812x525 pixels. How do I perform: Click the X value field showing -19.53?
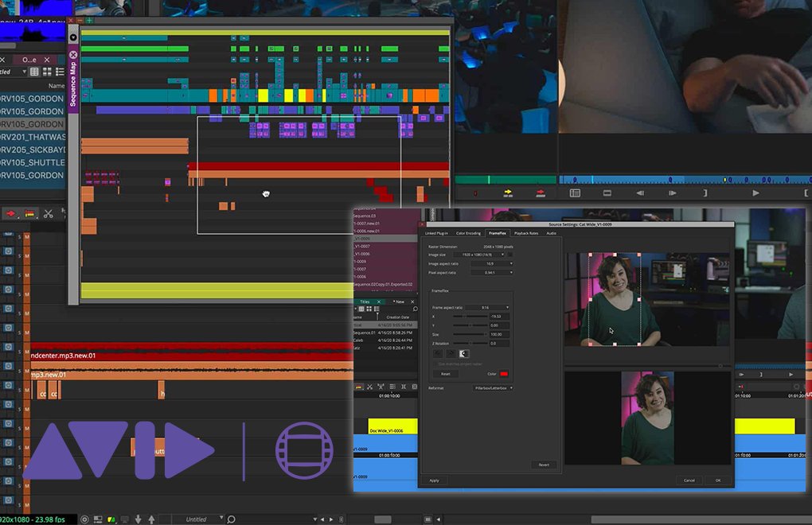pos(499,316)
